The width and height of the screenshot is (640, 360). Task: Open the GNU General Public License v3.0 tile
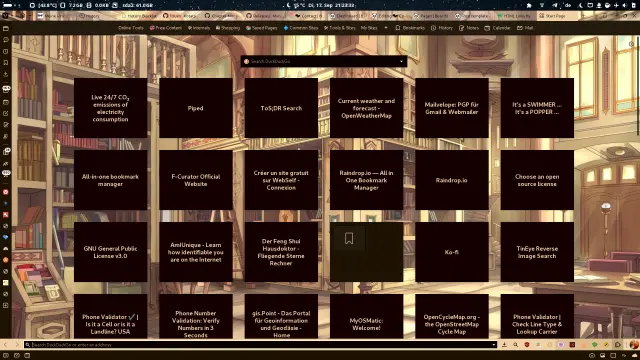point(110,252)
